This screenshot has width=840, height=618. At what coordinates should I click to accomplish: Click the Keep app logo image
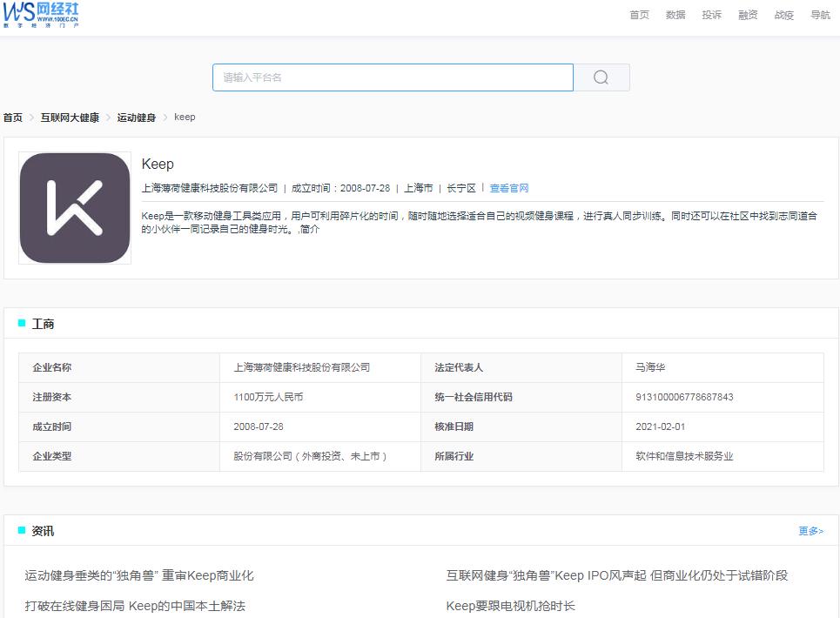(75, 207)
